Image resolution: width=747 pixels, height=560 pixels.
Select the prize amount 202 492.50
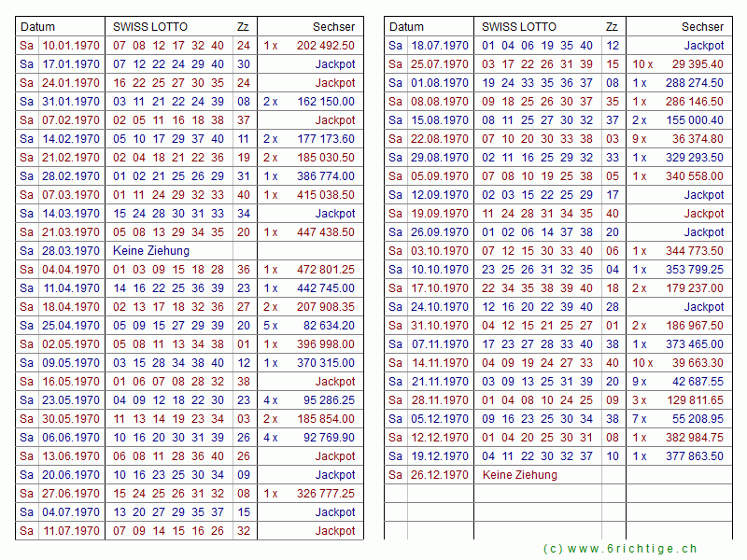pos(325,46)
